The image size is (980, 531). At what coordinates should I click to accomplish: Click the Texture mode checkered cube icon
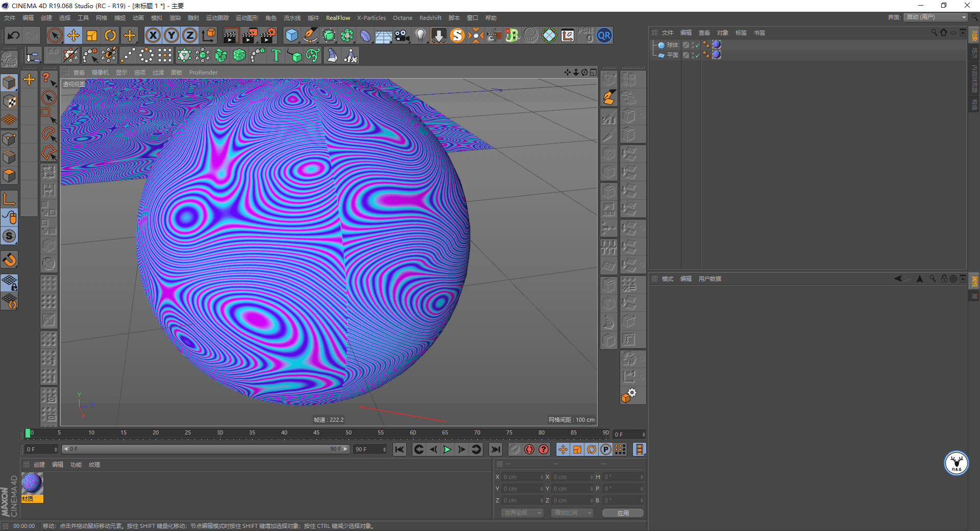tap(9, 101)
